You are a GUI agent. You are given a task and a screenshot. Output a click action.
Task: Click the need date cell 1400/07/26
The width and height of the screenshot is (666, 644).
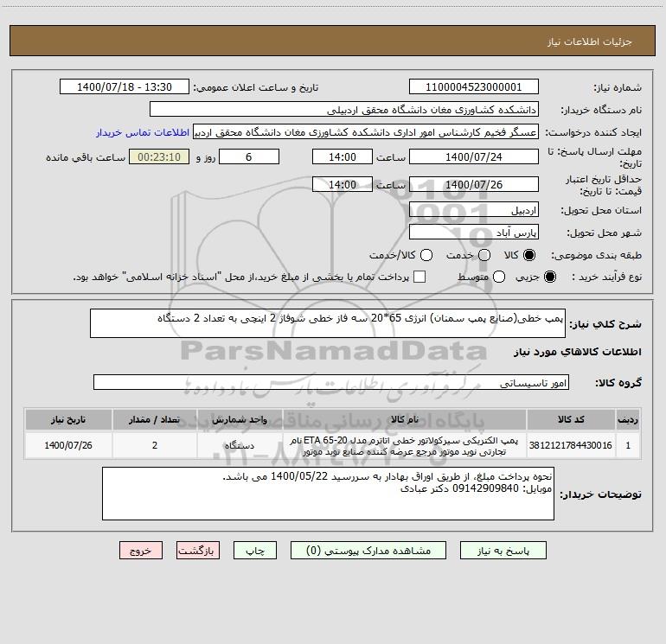click(68, 445)
